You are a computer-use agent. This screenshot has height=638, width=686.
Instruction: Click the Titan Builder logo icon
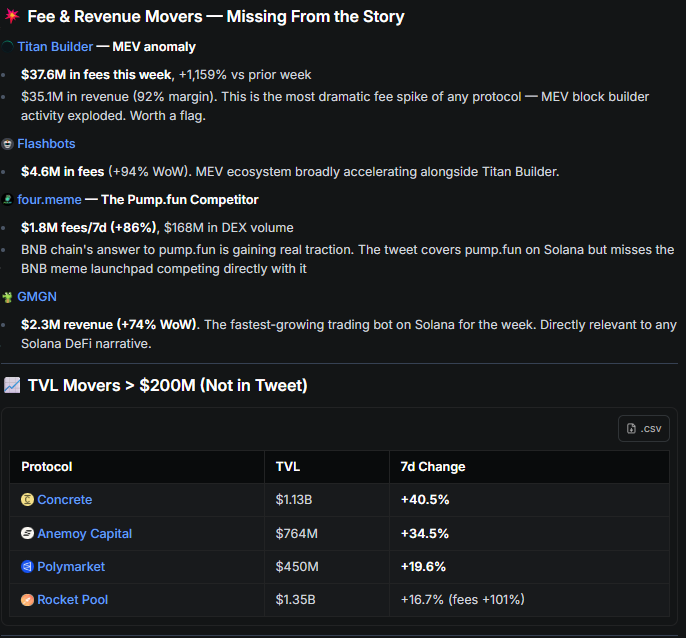pyautogui.click(x=7, y=46)
